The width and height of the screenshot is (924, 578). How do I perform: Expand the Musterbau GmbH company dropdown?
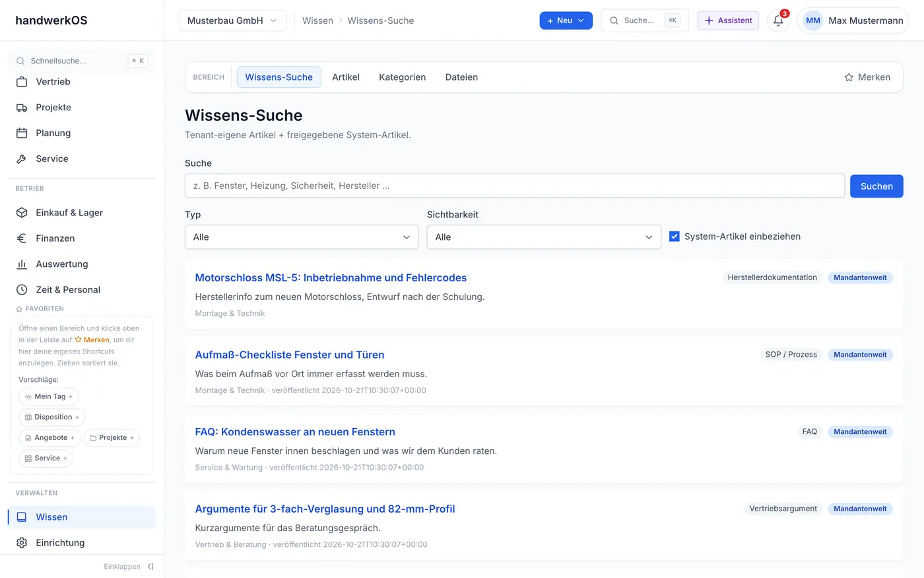pos(232,20)
